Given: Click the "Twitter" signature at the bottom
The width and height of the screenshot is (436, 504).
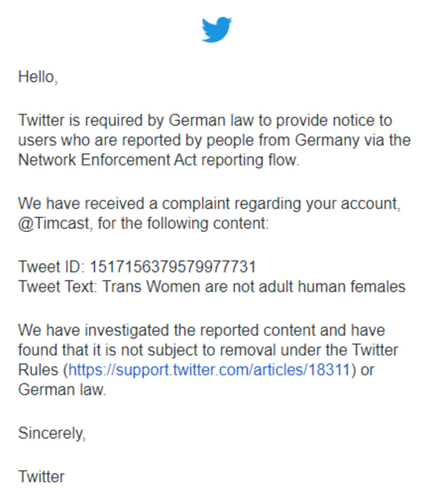Looking at the screenshot, I should click(x=41, y=476).
